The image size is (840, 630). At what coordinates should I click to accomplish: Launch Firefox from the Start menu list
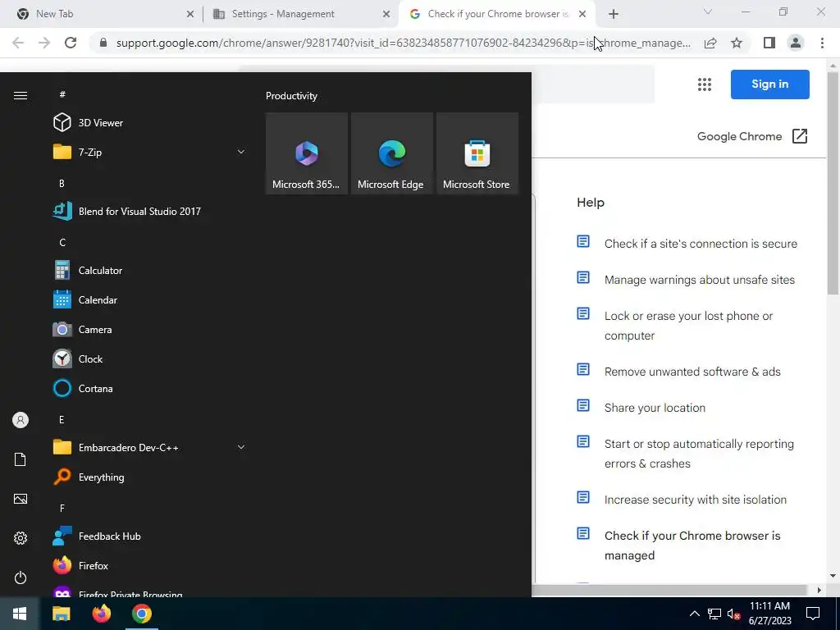80,566
